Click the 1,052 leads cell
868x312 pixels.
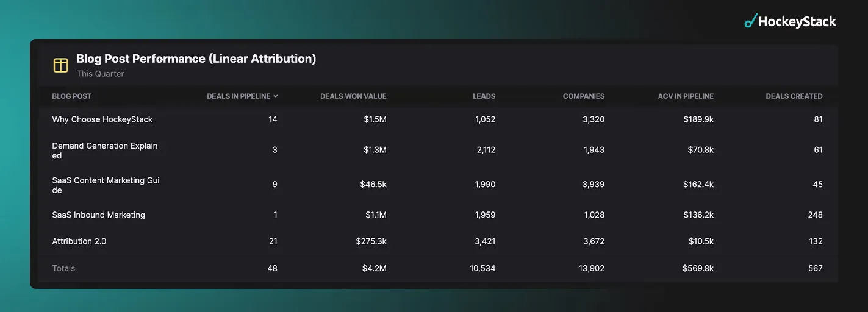(486, 119)
